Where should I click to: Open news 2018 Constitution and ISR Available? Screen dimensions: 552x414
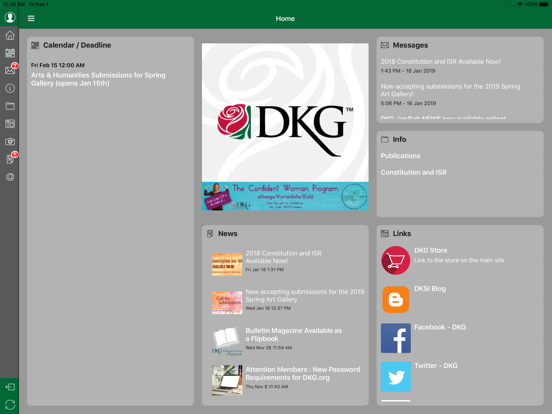pyautogui.click(x=285, y=261)
